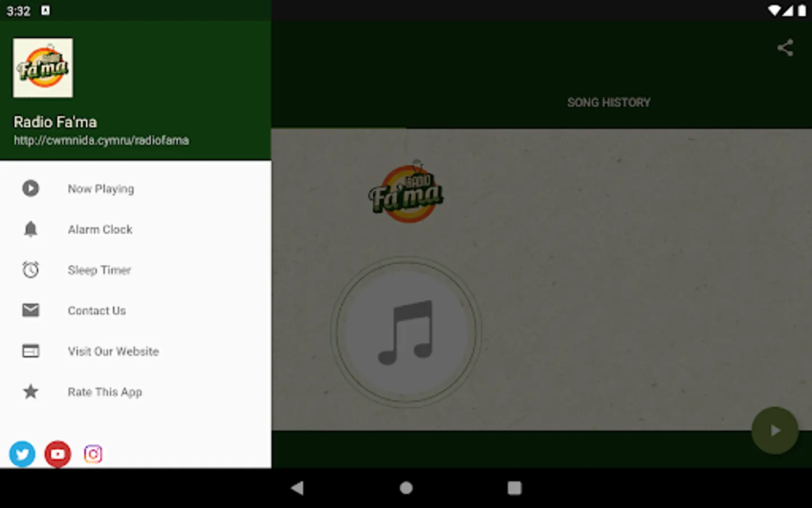Tap the notification icon in the status bar
This screenshot has width=812, height=508.
coord(46,10)
